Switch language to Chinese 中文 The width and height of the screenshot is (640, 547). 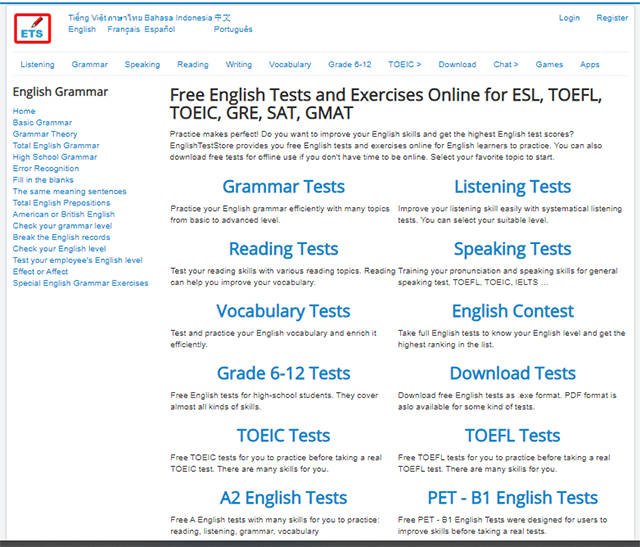[222, 18]
